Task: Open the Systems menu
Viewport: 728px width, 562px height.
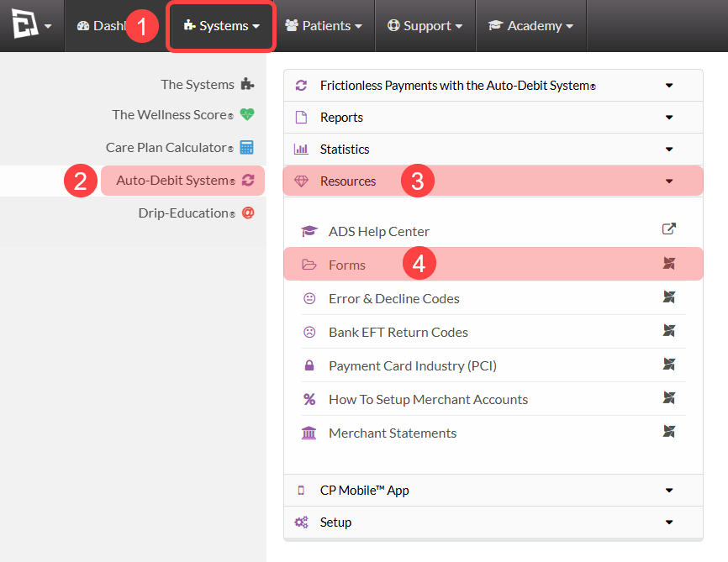Action: pos(221,25)
